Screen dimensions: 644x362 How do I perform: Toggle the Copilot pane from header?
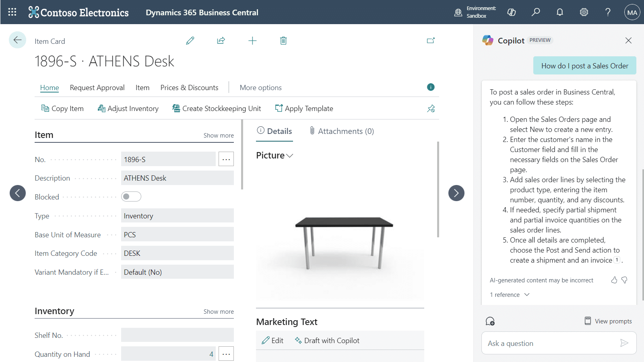coord(512,12)
